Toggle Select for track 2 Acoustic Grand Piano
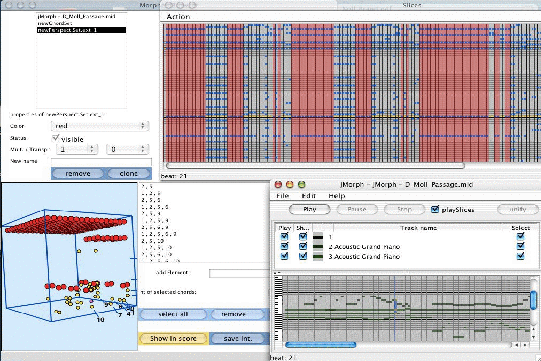The image size is (541, 361). [x=520, y=246]
